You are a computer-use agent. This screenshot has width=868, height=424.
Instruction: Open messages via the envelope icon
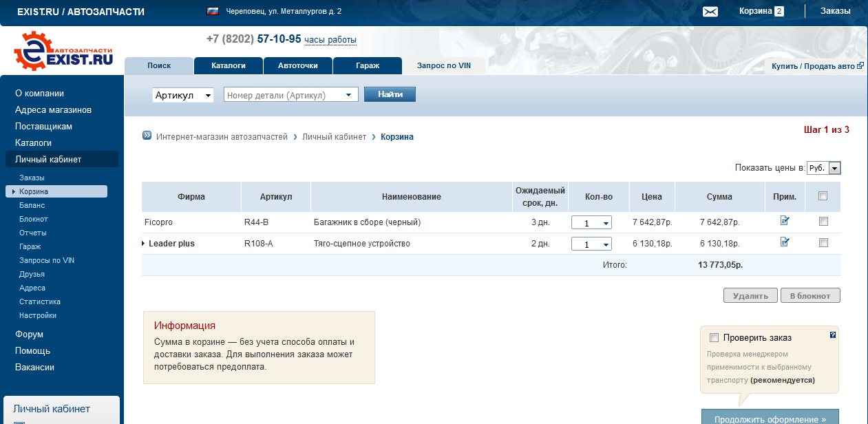click(x=710, y=12)
